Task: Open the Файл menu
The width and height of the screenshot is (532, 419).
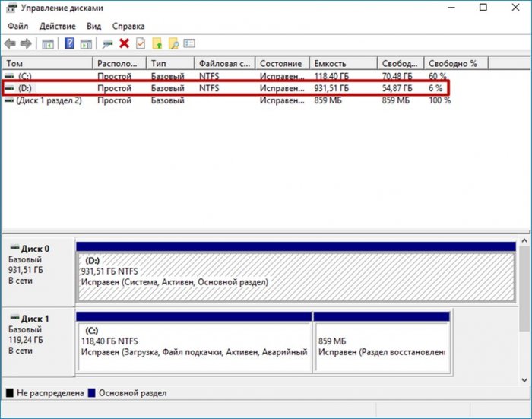Action: pyautogui.click(x=17, y=26)
